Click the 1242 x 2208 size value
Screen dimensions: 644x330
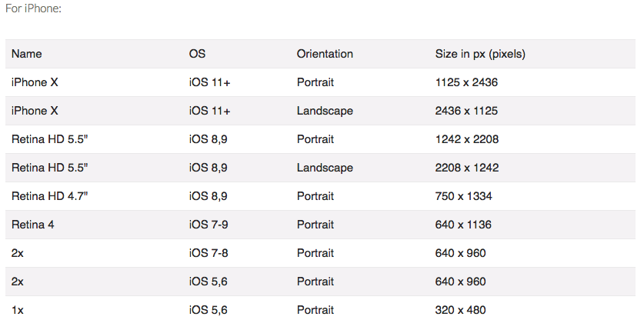467,139
